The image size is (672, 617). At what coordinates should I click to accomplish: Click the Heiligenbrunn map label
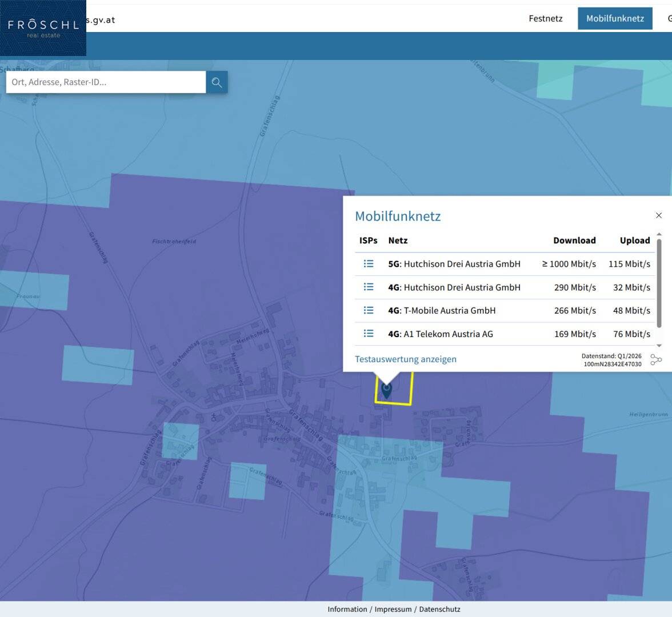pos(649,414)
